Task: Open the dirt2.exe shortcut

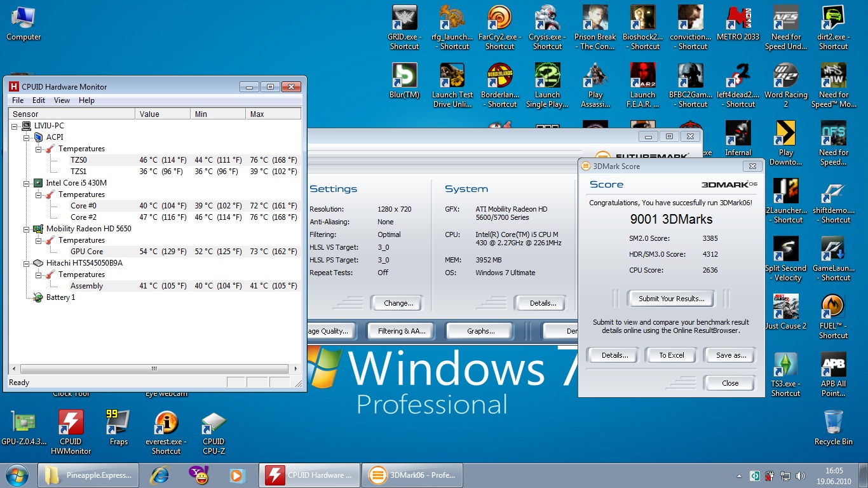Action: [x=833, y=28]
